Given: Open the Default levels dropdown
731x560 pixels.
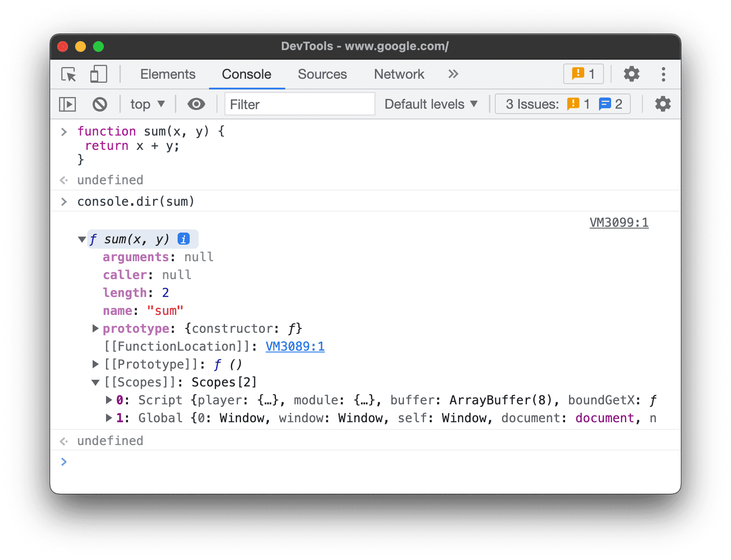Looking at the screenshot, I should click(x=431, y=104).
